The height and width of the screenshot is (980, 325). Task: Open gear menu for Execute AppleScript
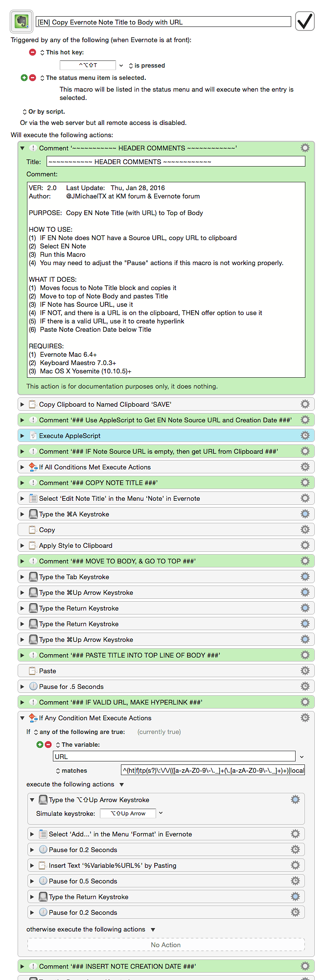[305, 436]
